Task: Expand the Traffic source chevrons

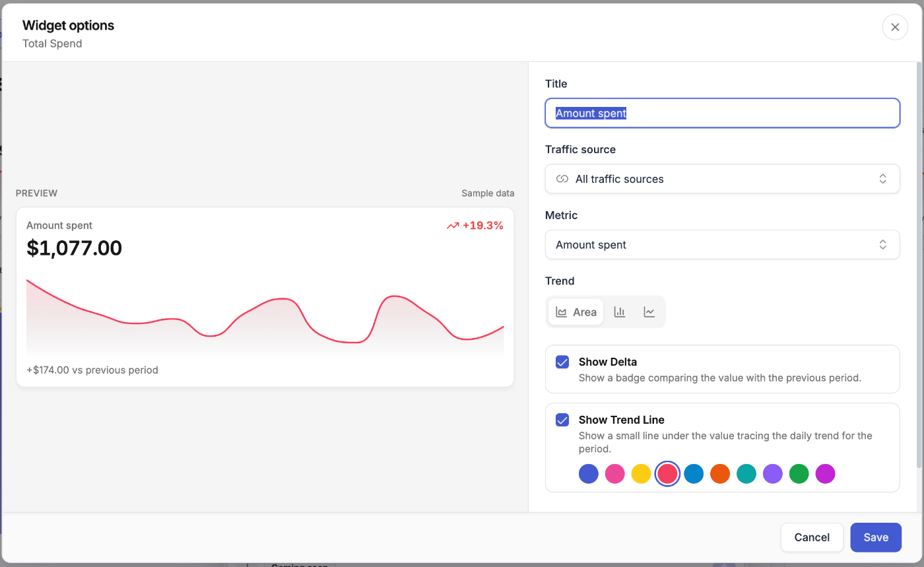Action: click(882, 179)
